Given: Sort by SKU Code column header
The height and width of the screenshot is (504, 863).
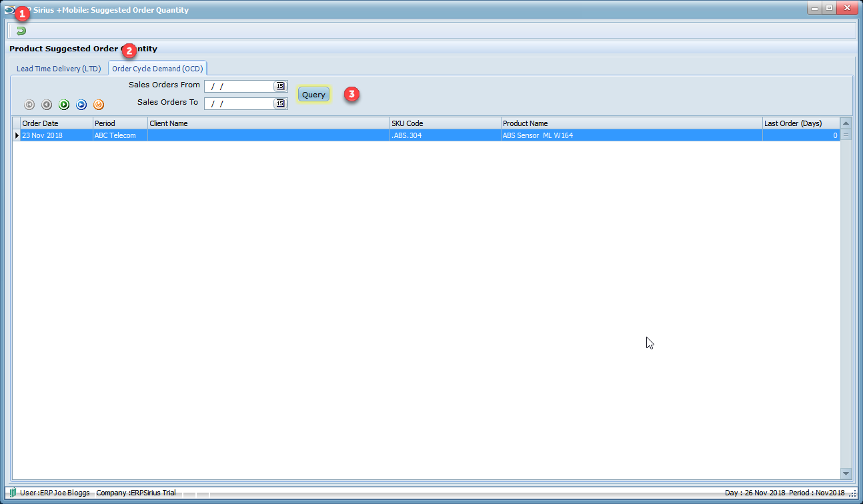Looking at the screenshot, I should (x=446, y=123).
